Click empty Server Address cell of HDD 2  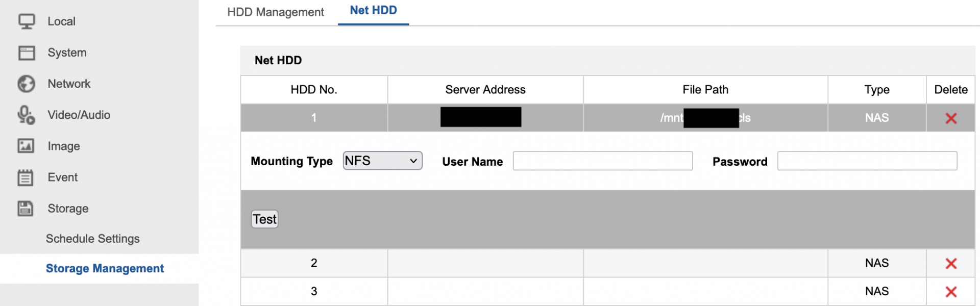point(485,263)
